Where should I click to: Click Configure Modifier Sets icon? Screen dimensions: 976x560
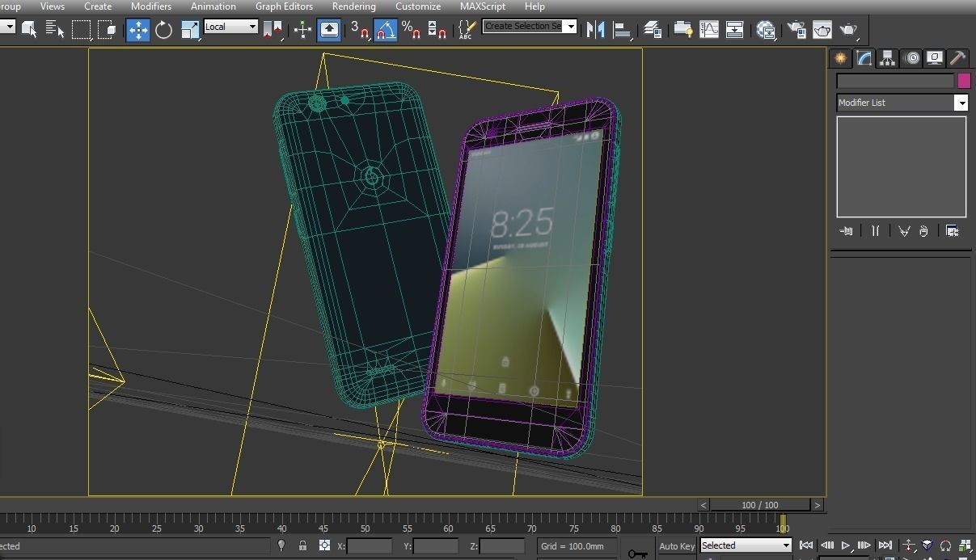(x=953, y=231)
